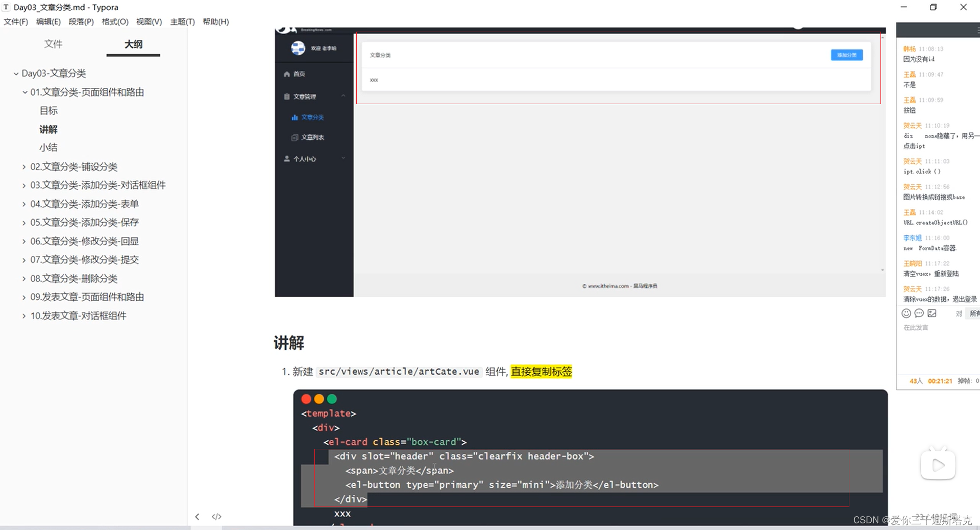The height and width of the screenshot is (530, 980).
Task: Expand 10.发表文章-对话框组件 section
Action: tap(24, 316)
